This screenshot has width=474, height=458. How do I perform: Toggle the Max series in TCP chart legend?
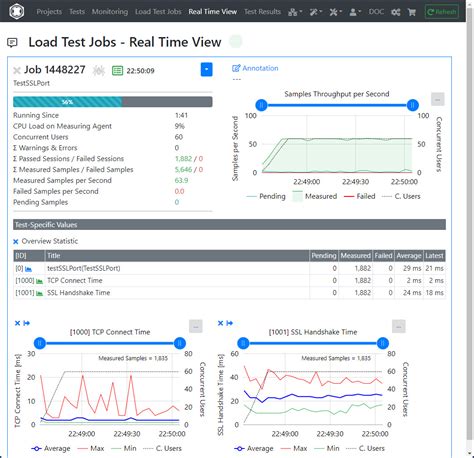[91, 448]
